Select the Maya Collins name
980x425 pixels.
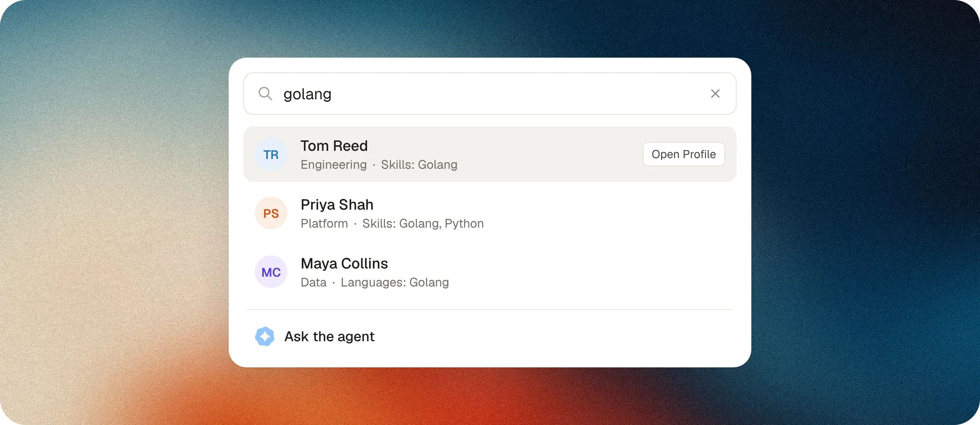(x=344, y=264)
